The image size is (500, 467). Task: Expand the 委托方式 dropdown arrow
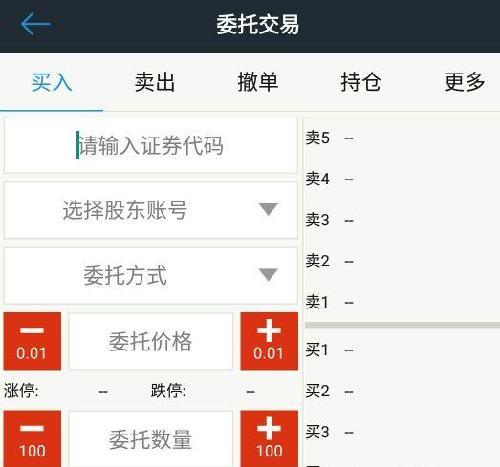(x=268, y=275)
